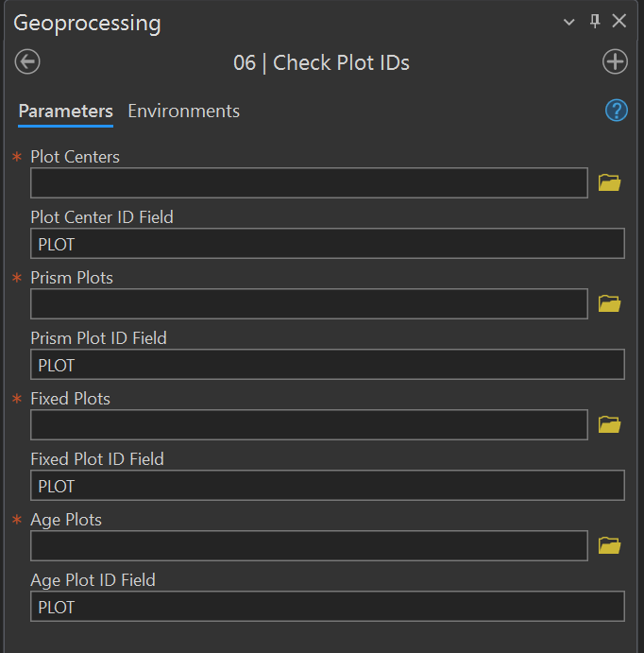Click the Fixed Plots input box
The image size is (644, 653).
(x=309, y=425)
